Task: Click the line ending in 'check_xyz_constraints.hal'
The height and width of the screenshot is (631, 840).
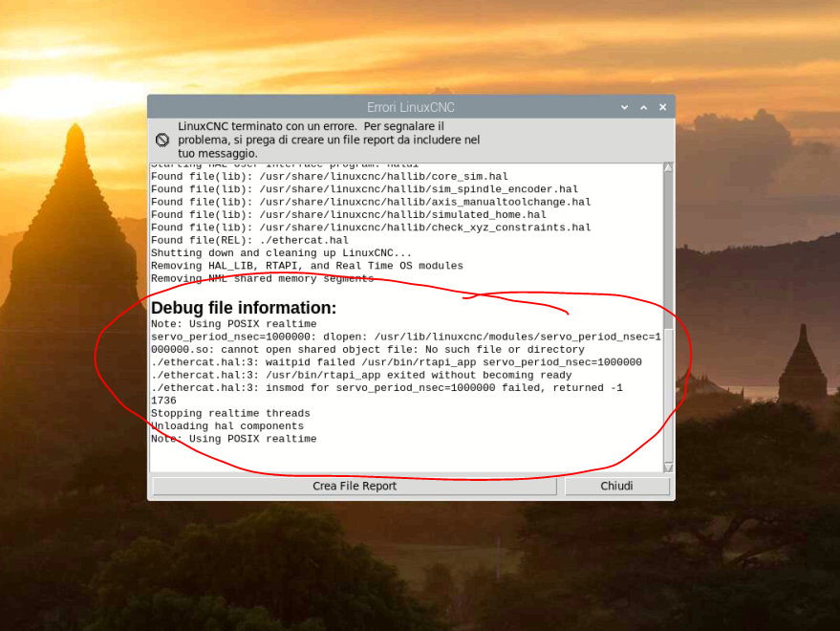Action: (371, 228)
